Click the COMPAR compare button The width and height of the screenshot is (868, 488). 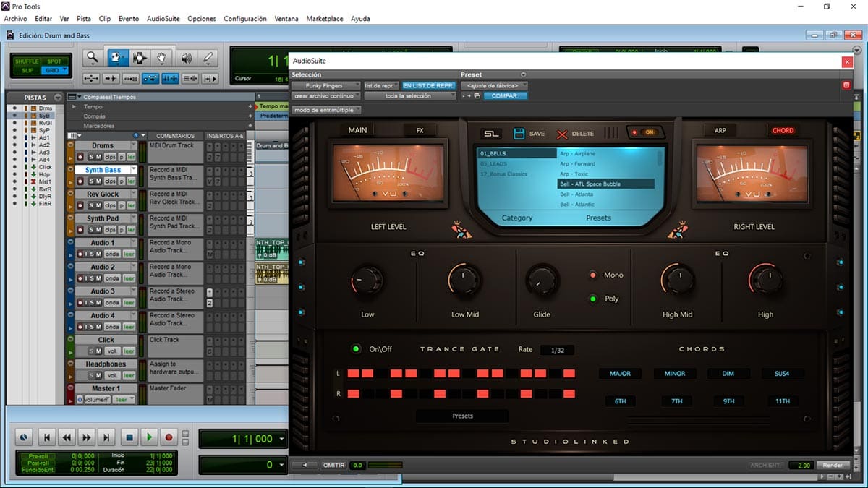[x=505, y=95]
